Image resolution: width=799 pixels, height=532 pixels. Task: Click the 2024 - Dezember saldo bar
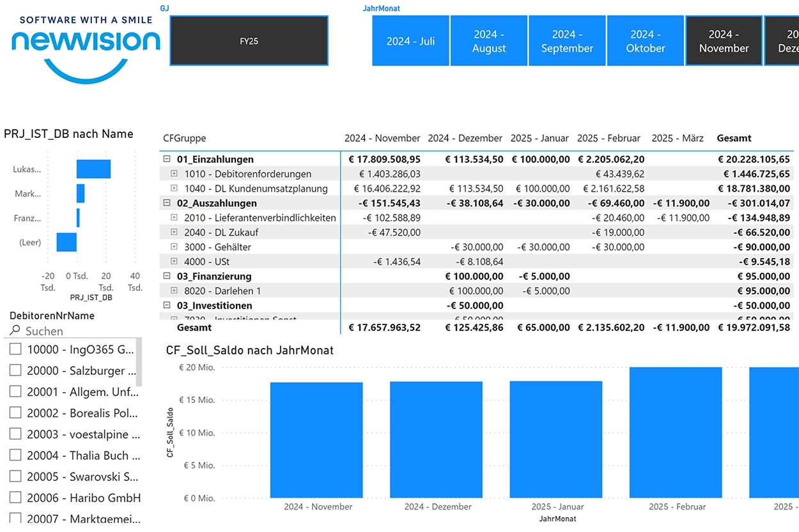click(x=437, y=440)
